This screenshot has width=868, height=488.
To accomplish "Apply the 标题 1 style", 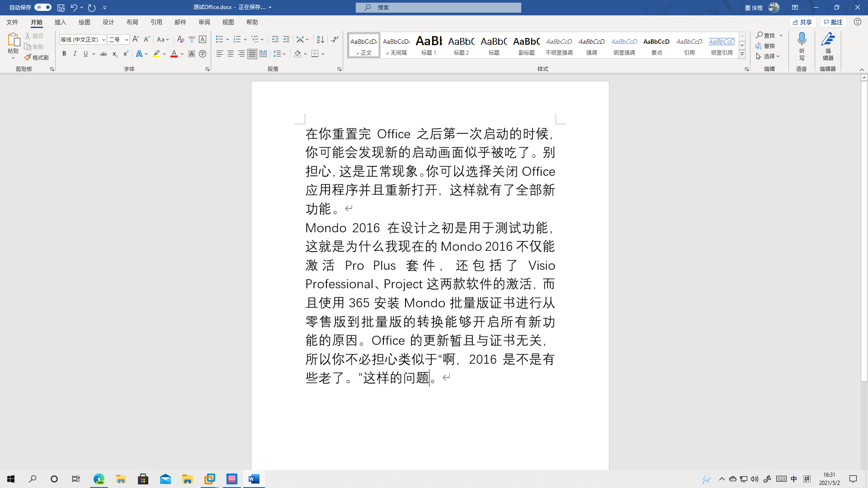I will click(429, 45).
